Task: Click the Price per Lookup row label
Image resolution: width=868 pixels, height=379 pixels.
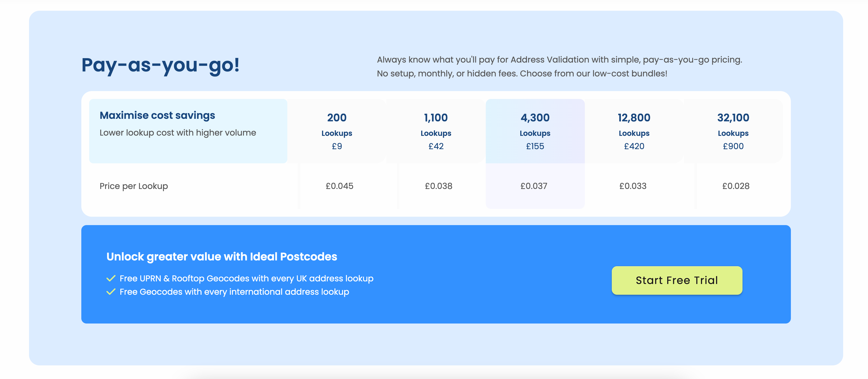Action: 133,186
